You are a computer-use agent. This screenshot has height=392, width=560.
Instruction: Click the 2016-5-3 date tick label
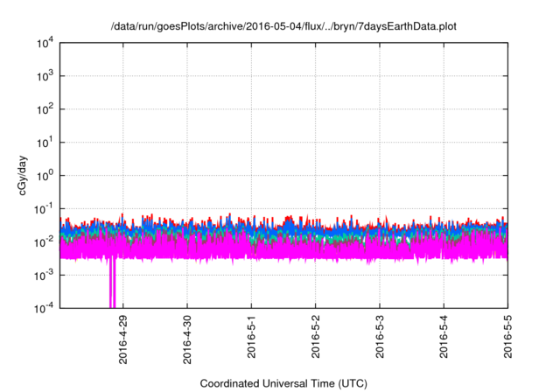(380, 336)
